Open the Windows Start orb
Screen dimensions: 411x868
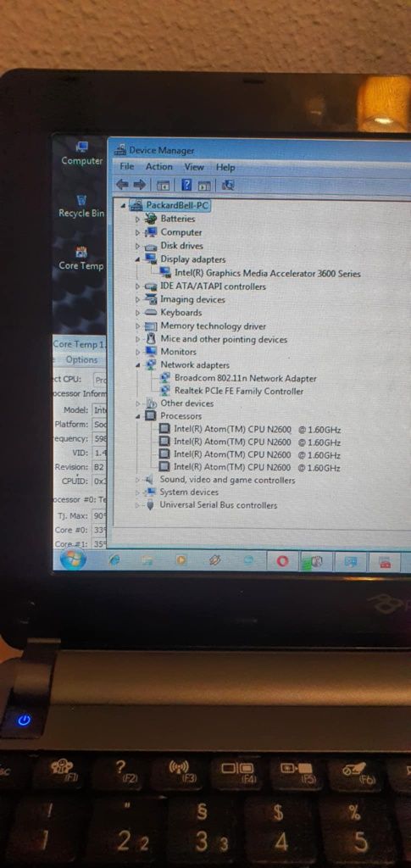pyautogui.click(x=73, y=559)
